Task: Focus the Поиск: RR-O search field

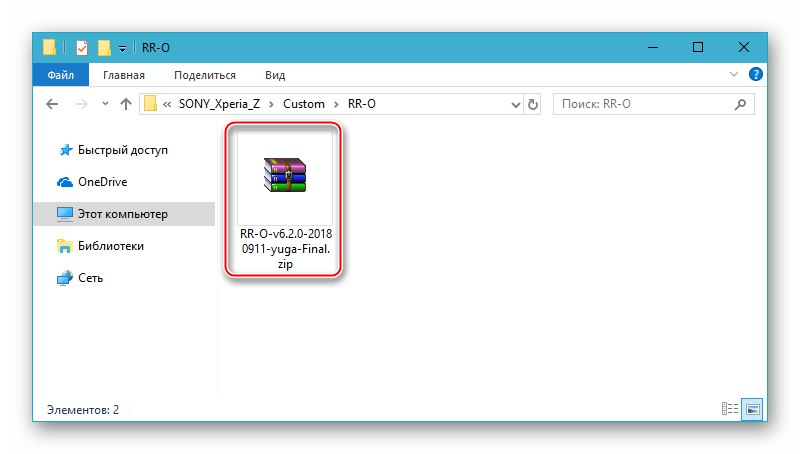Action: pos(654,104)
